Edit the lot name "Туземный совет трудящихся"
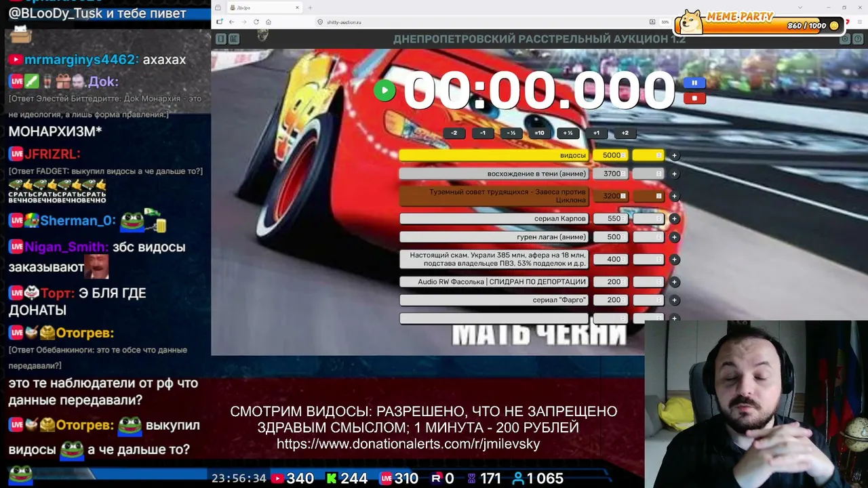This screenshot has width=868, height=488. pyautogui.click(x=494, y=197)
